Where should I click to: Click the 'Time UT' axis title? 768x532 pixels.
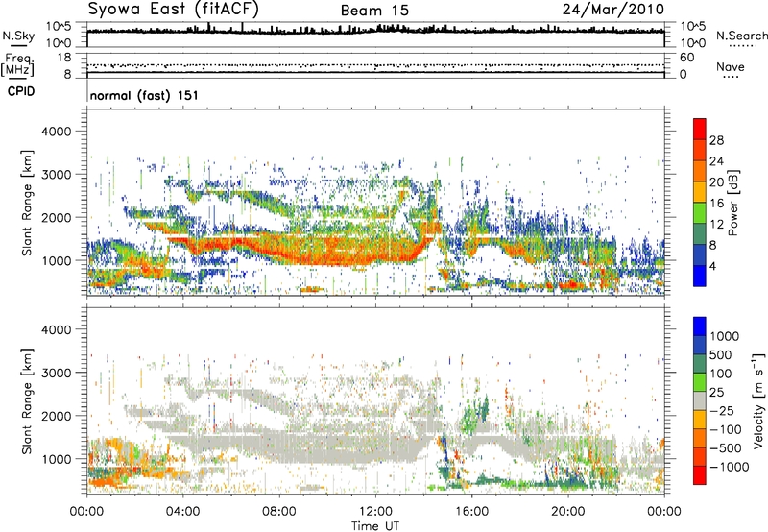[x=375, y=525]
